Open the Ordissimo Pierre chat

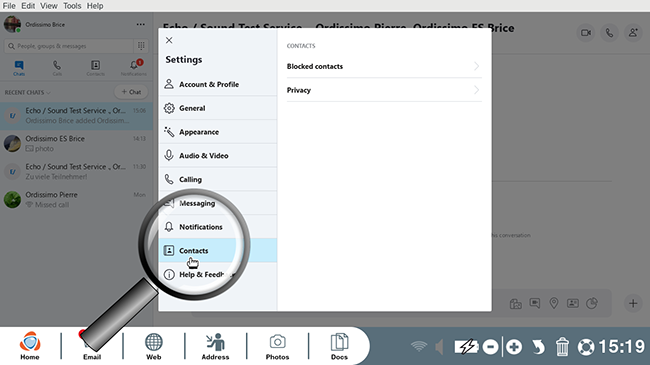[76, 200]
